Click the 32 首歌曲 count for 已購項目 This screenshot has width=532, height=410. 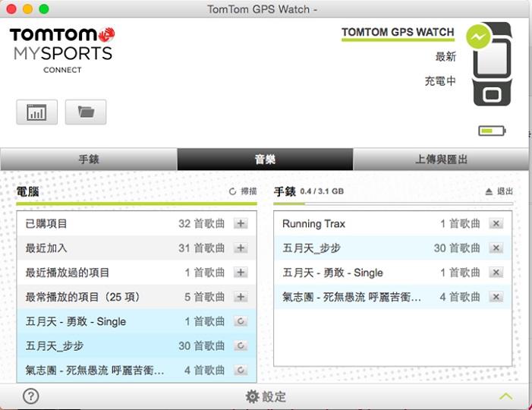click(x=202, y=223)
